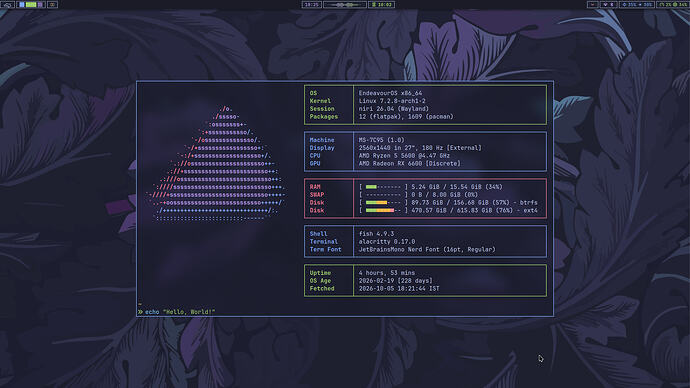Click the 'OS Age' label
690x388 pixels.
[320, 281]
